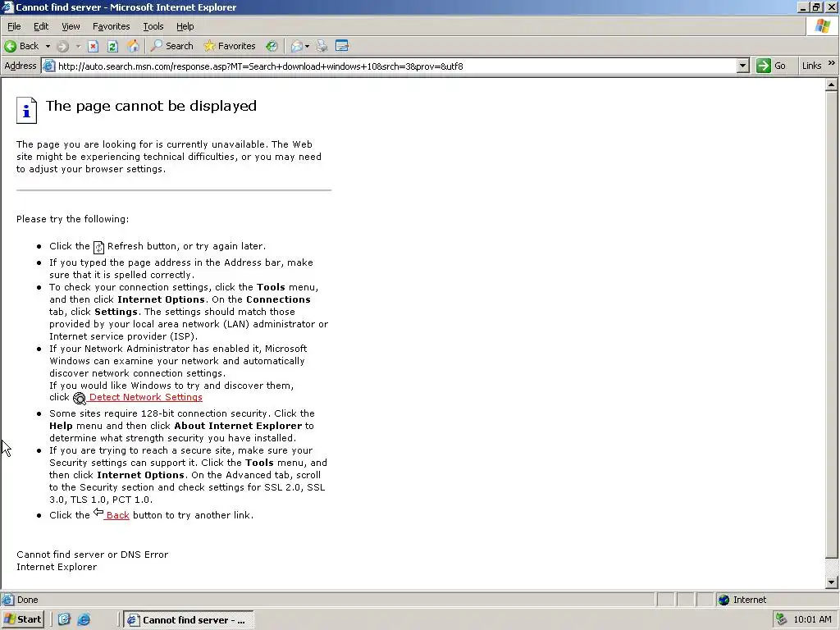This screenshot has height=630, width=840.
Task: Click the Back link in page text
Action: point(117,515)
